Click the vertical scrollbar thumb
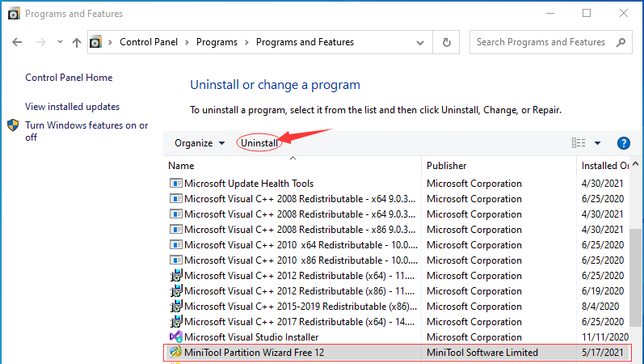The width and height of the screenshot is (644, 364). click(635, 277)
